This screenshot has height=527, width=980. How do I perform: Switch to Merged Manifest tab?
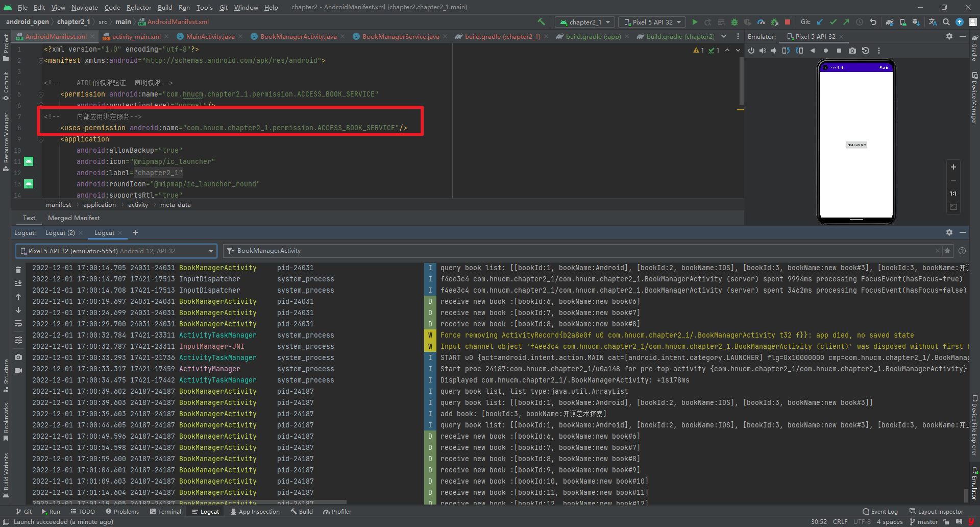pos(73,218)
